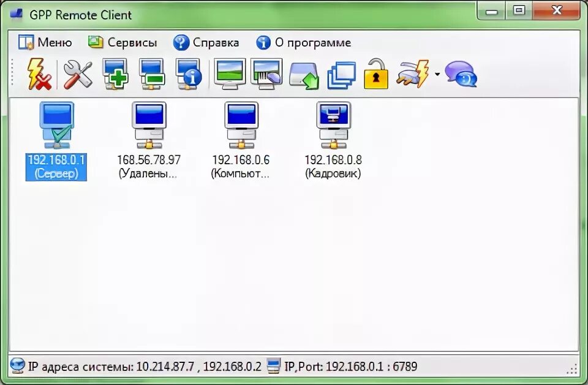Click the stacked windows icon

tap(341, 75)
